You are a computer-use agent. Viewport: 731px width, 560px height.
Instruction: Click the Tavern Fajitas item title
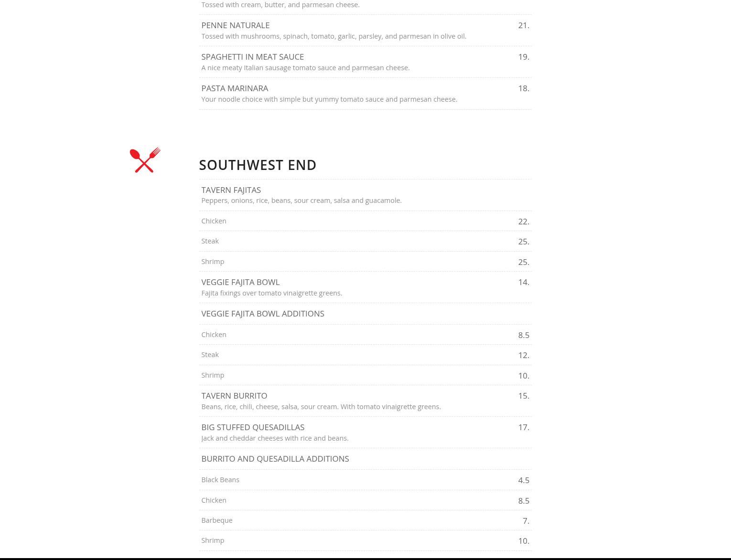(231, 190)
